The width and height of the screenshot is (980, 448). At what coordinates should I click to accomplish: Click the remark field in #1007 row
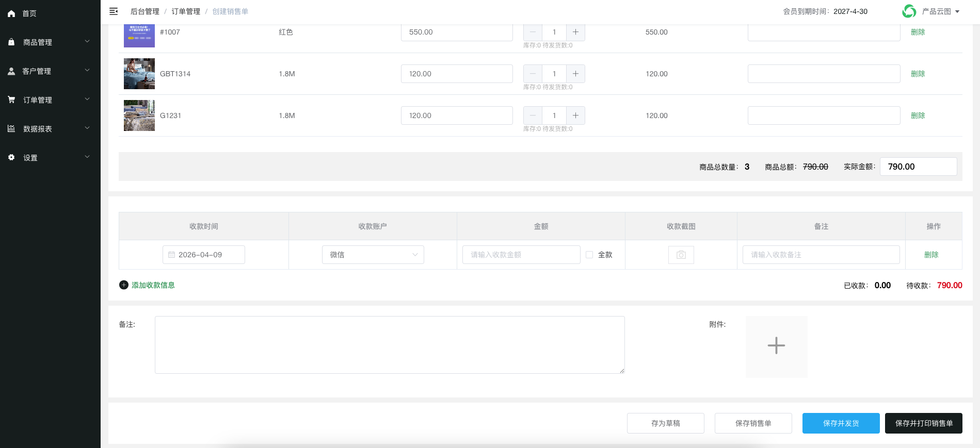(x=824, y=32)
